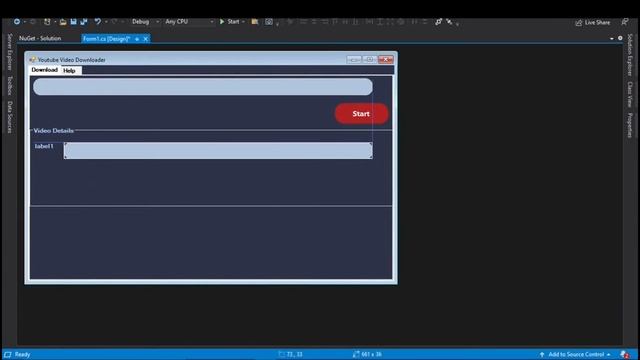Click the form's minimize button
Image resolution: width=640 pixels, height=360 pixels.
(354, 60)
